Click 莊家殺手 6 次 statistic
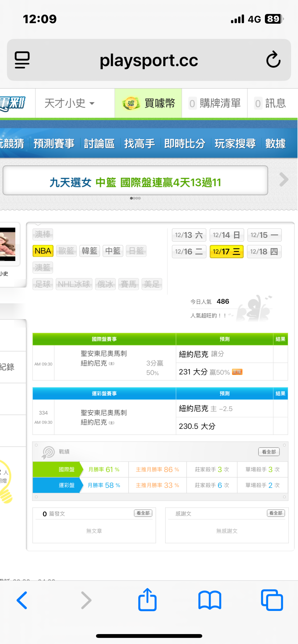 pos(212,485)
